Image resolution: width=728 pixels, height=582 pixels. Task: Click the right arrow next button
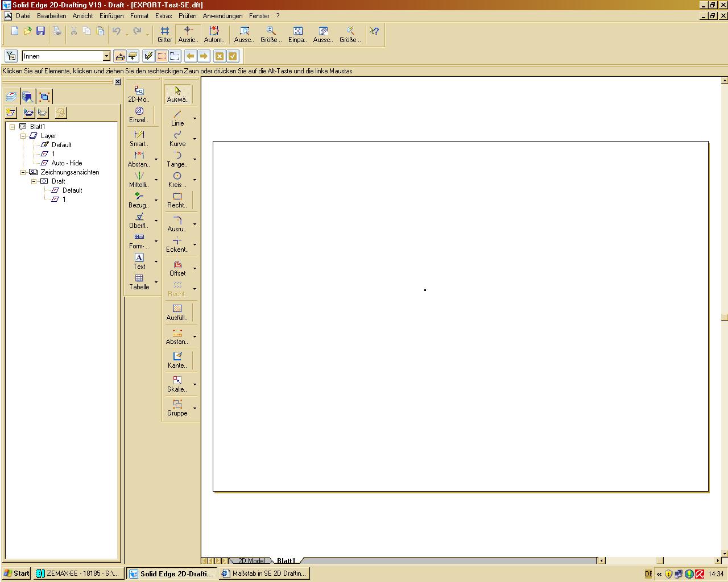tap(204, 56)
